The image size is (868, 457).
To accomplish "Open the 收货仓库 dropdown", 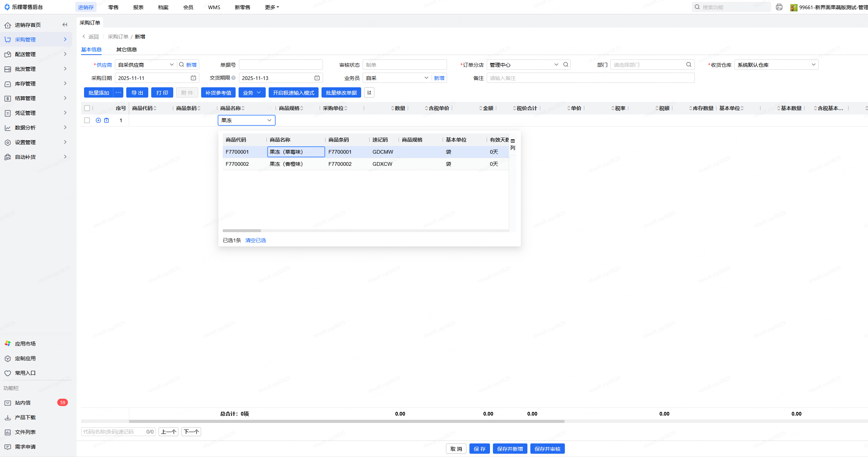I will 776,65.
